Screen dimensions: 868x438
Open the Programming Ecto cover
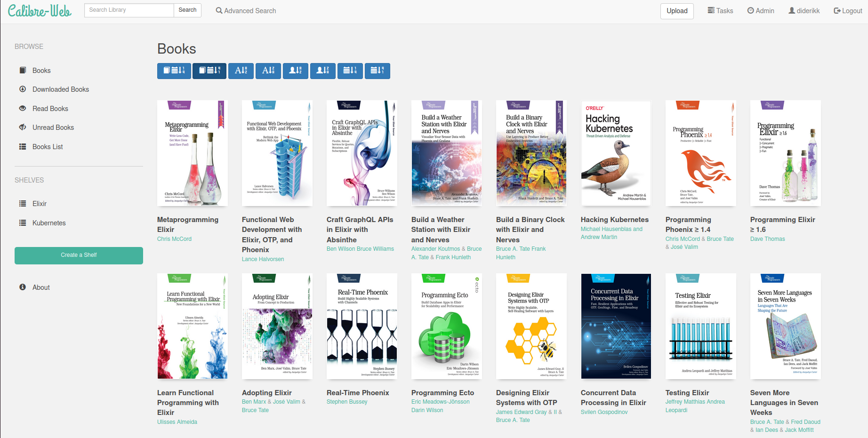point(447,326)
